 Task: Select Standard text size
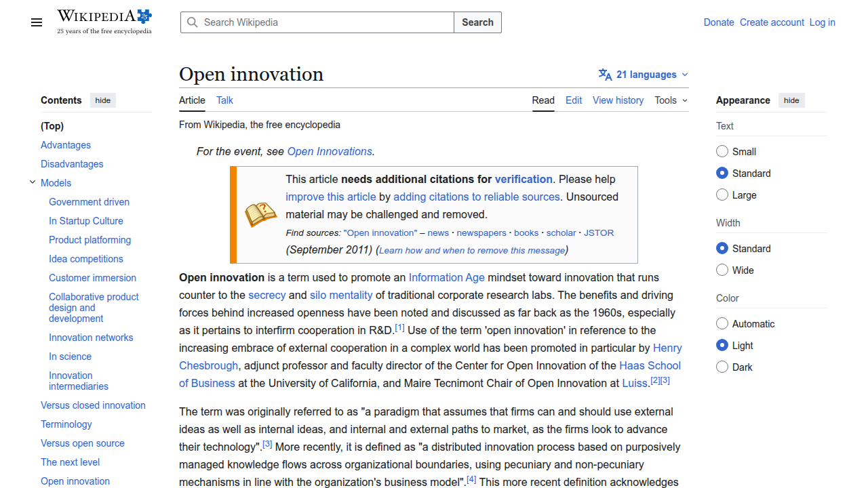[x=722, y=174]
